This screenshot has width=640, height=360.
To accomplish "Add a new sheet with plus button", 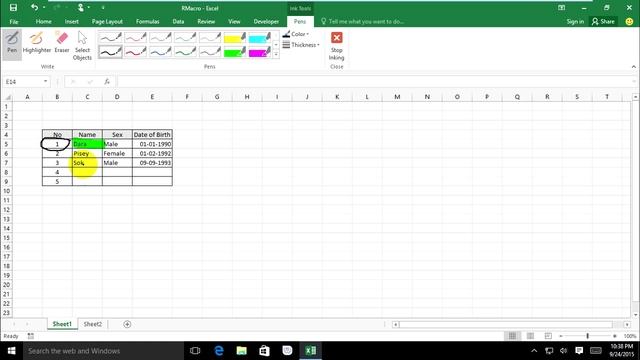I will point(127,324).
